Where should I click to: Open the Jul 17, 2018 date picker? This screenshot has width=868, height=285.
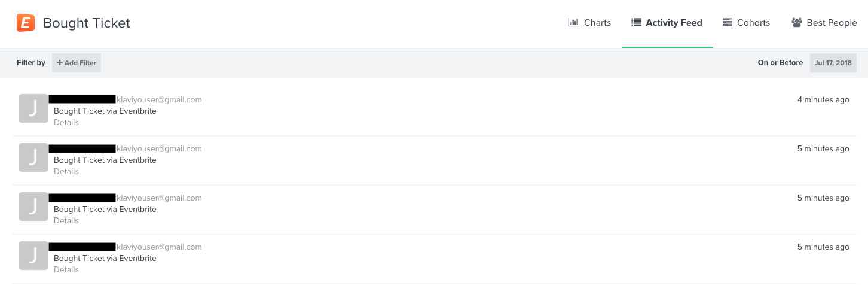click(x=833, y=63)
